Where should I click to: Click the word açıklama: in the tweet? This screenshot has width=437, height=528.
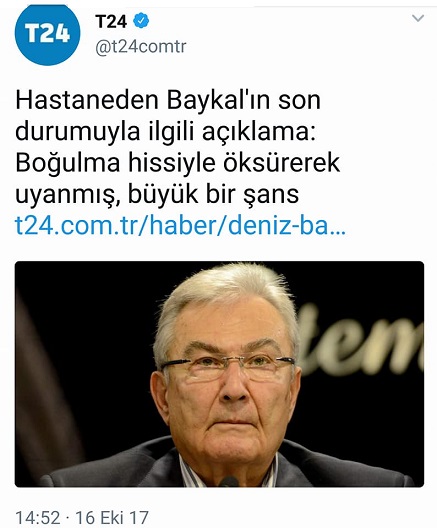click(x=259, y=131)
